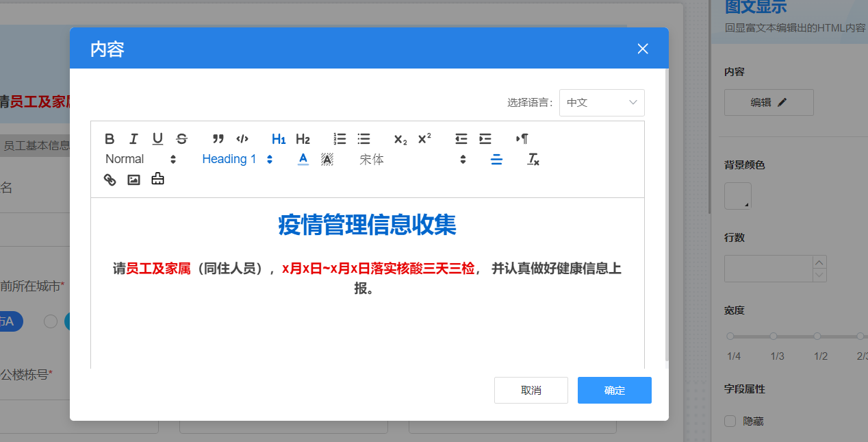Image resolution: width=868 pixels, height=442 pixels.
Task: Toggle italic formatting in editor toolbar
Action: (133, 139)
